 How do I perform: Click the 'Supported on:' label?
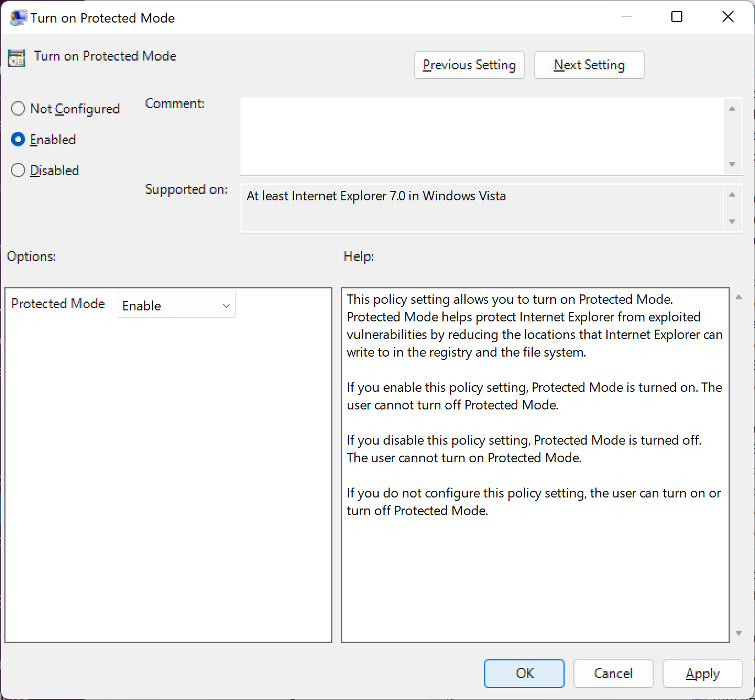[x=187, y=189]
